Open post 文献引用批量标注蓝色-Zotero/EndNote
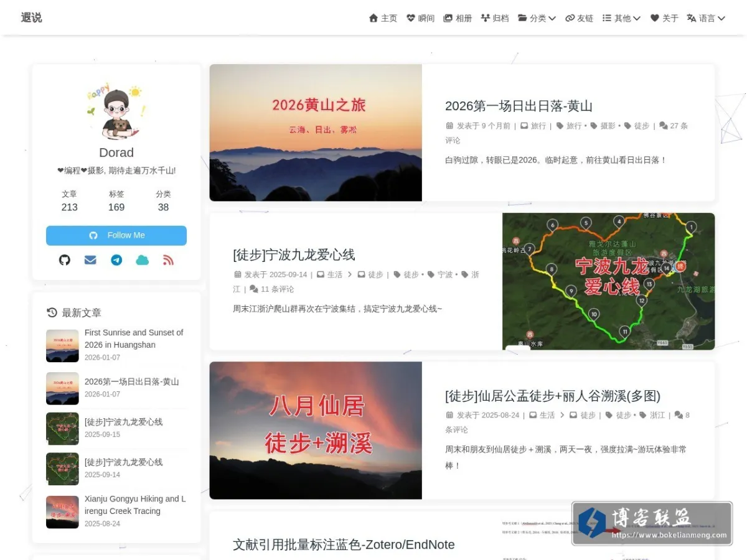Viewport: 747px width, 560px height. click(x=344, y=544)
